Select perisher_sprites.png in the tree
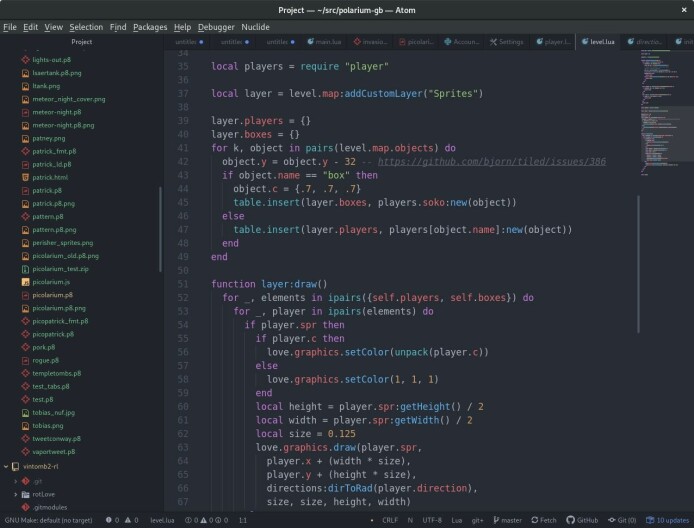The height and width of the screenshot is (528, 694). [x=62, y=243]
